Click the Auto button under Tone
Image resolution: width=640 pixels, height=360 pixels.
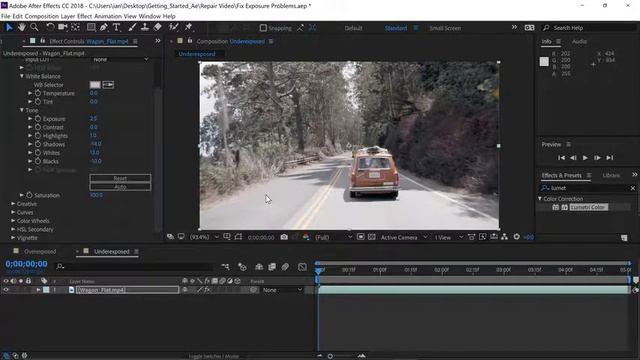pos(120,187)
